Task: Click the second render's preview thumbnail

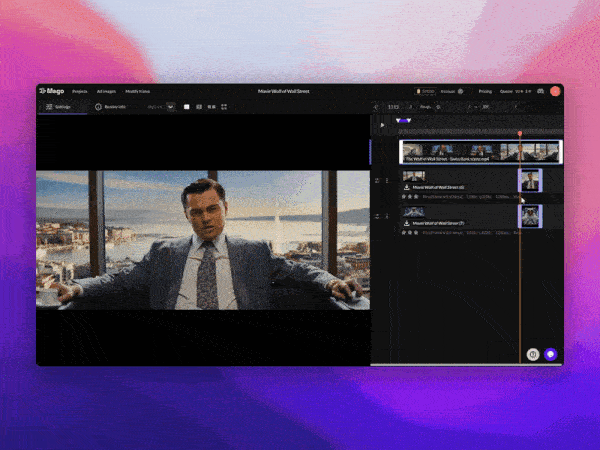Action: pyautogui.click(x=414, y=211)
